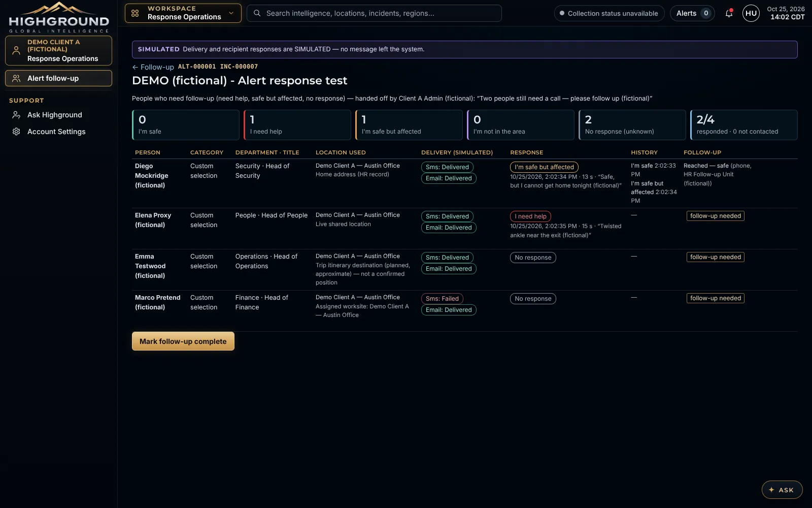The width and height of the screenshot is (812, 508).
Task: Open the Alerts counter button
Action: (x=692, y=13)
